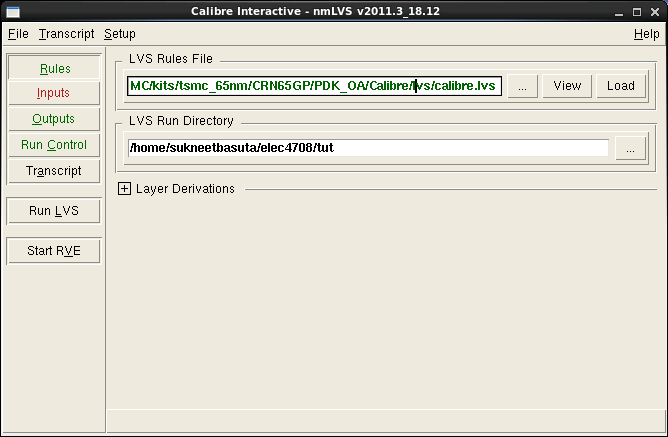
Task: Open the Transcript menu
Action: point(66,34)
